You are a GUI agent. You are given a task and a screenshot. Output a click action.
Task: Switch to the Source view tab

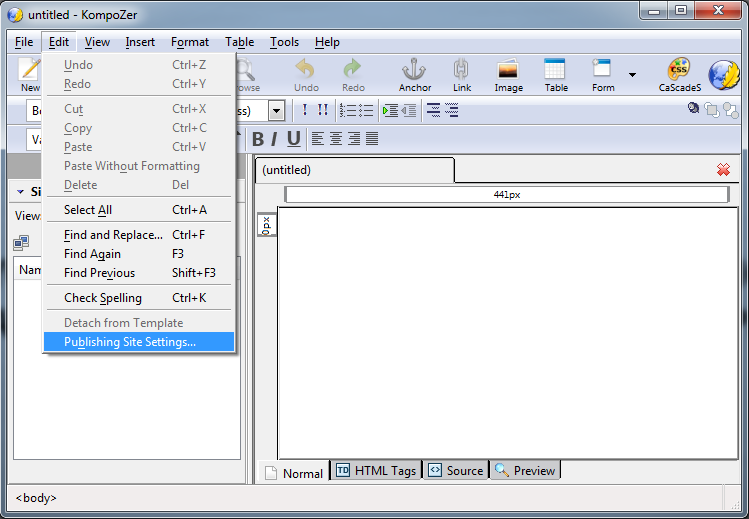click(456, 471)
